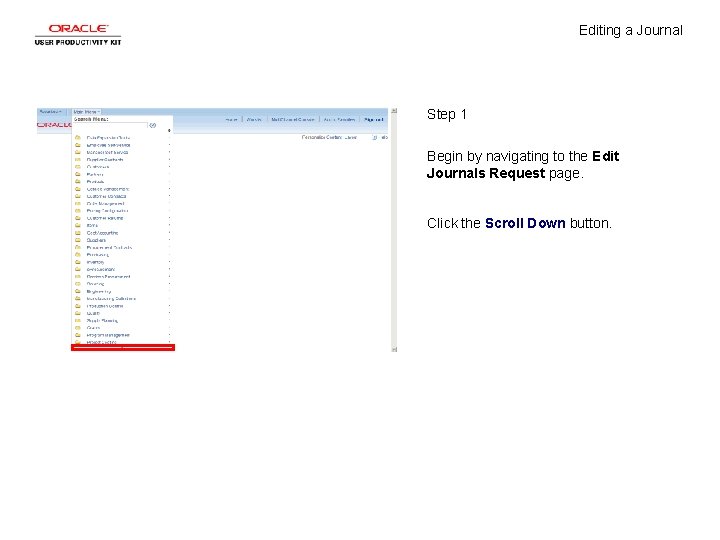Click the Supply Planning folder icon
The height and width of the screenshot is (540, 720).
[78, 321]
